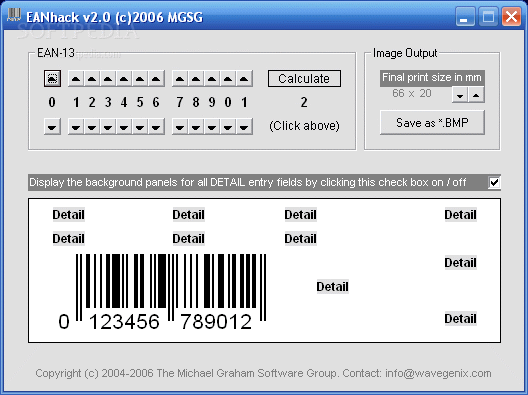Click second-row middle Detail field
This screenshot has height=395, width=528.
(188, 239)
